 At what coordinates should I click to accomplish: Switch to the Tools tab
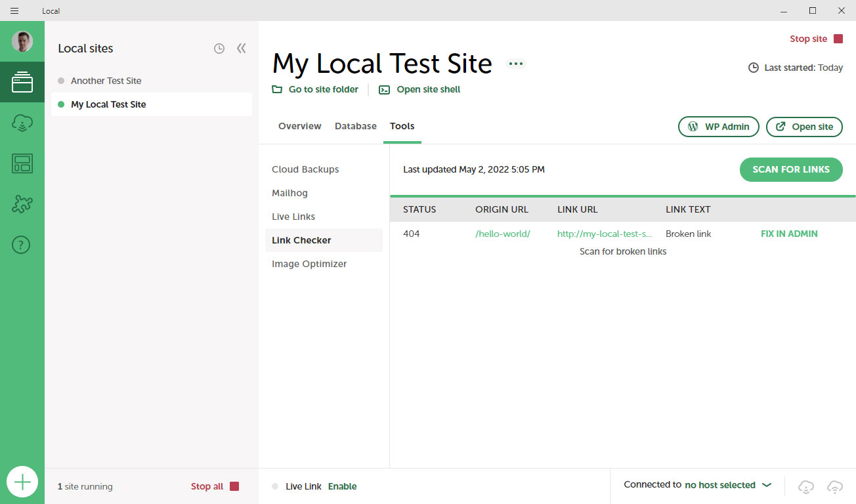tap(402, 126)
